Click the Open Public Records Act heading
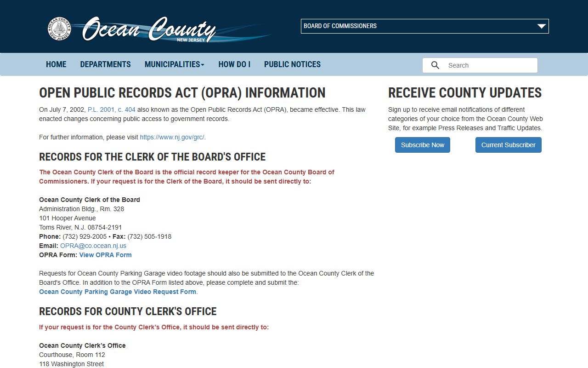The width and height of the screenshot is (588, 368). (182, 92)
